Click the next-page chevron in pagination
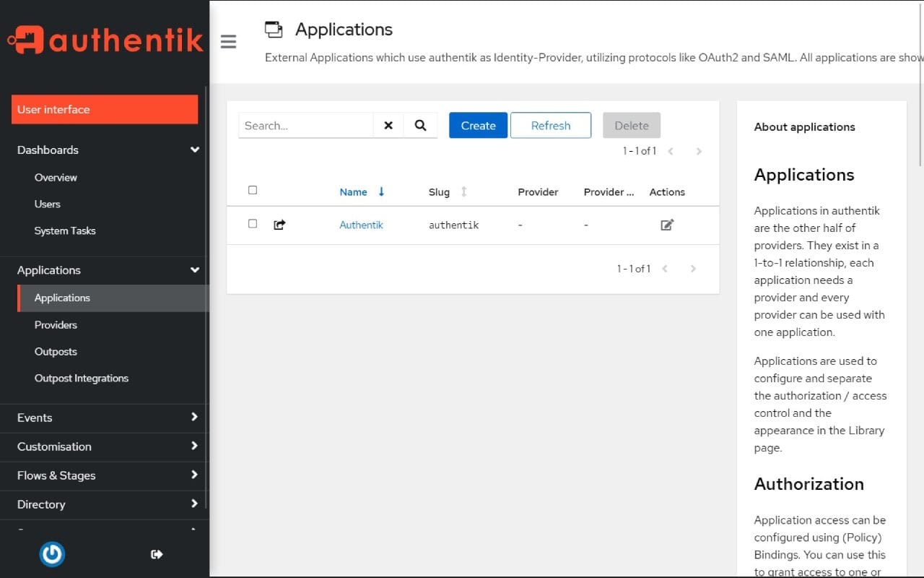The width and height of the screenshot is (924, 578). point(699,151)
